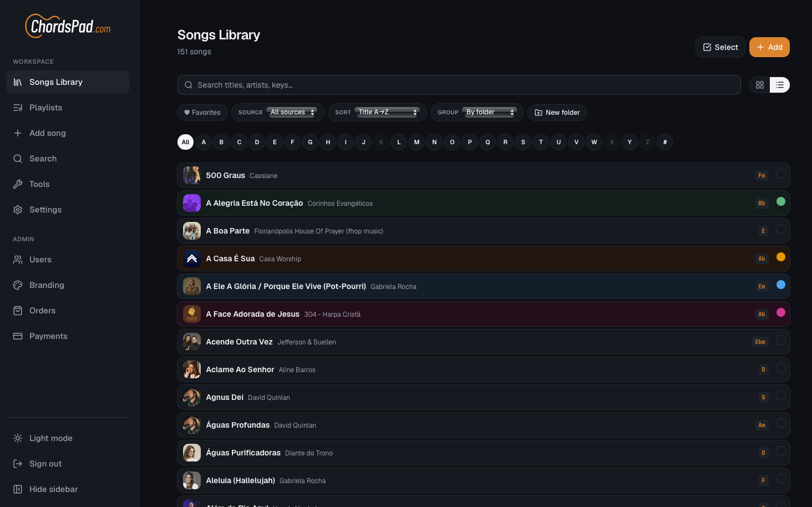Open 500 Graus album thumbnail

click(x=192, y=175)
